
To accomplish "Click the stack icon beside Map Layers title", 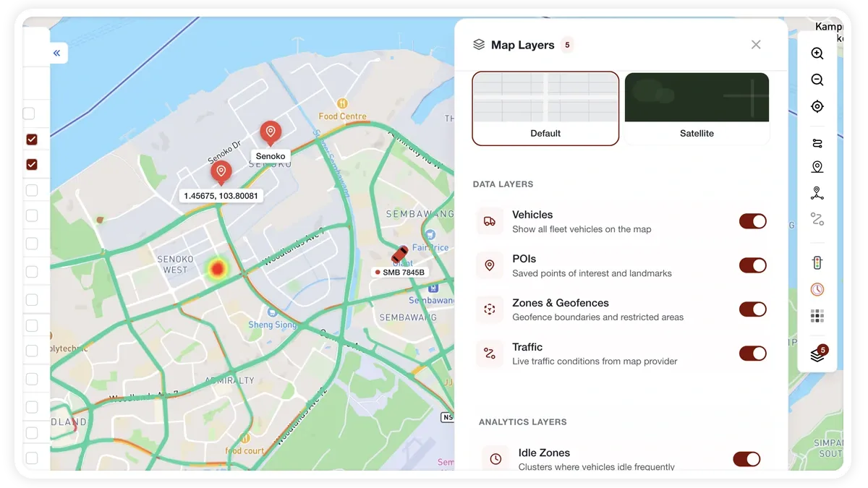I will (x=479, y=45).
